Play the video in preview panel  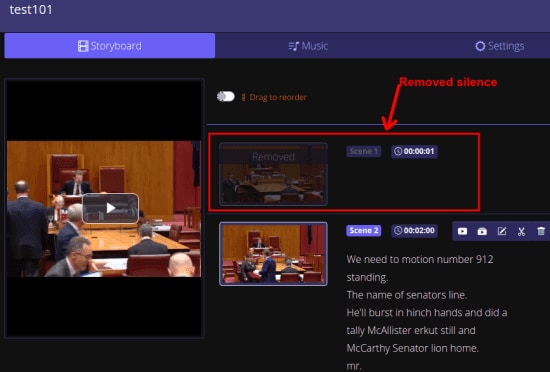coord(110,208)
